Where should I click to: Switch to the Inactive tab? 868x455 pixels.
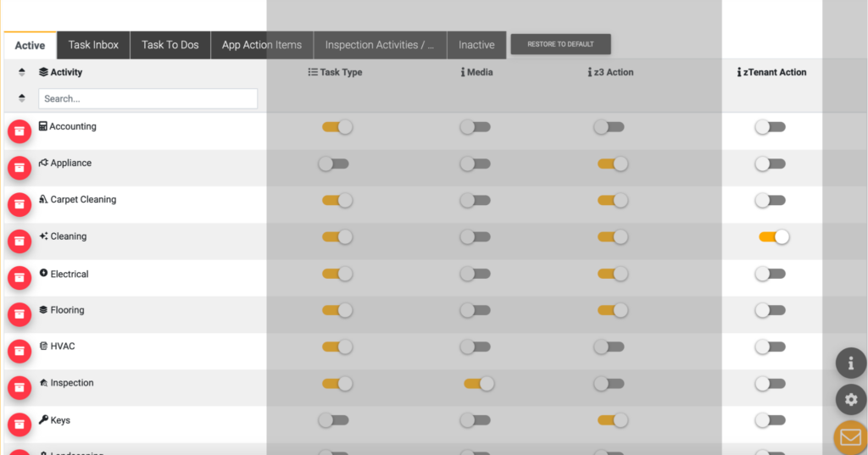[x=476, y=45]
